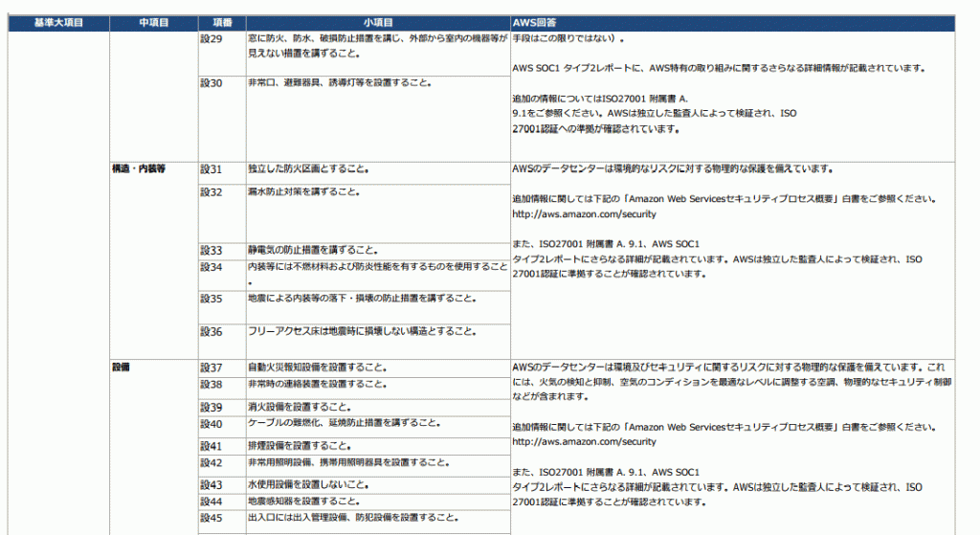Click the 非常口、避難器具、誘導灯 requirement text

coord(340,82)
